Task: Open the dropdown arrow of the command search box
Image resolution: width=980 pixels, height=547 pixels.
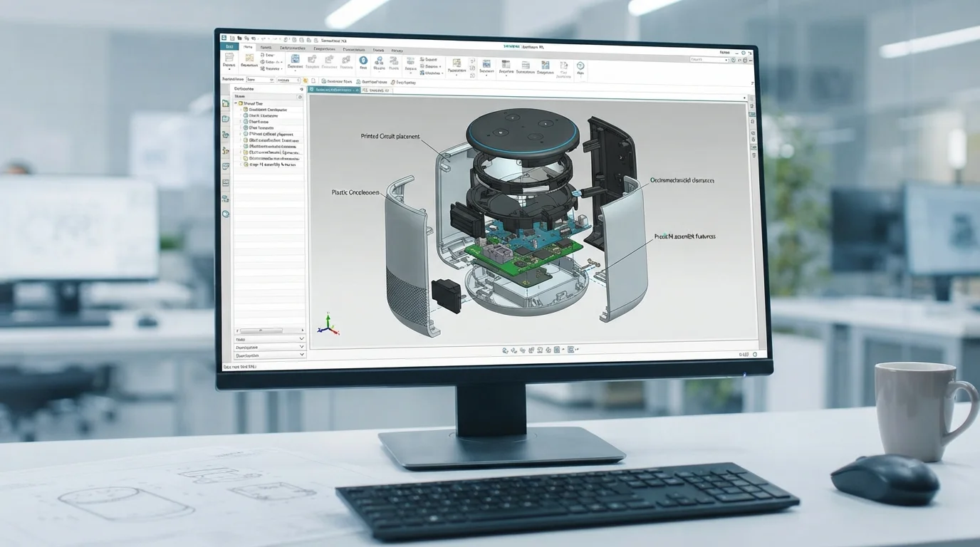Action: 726,61
